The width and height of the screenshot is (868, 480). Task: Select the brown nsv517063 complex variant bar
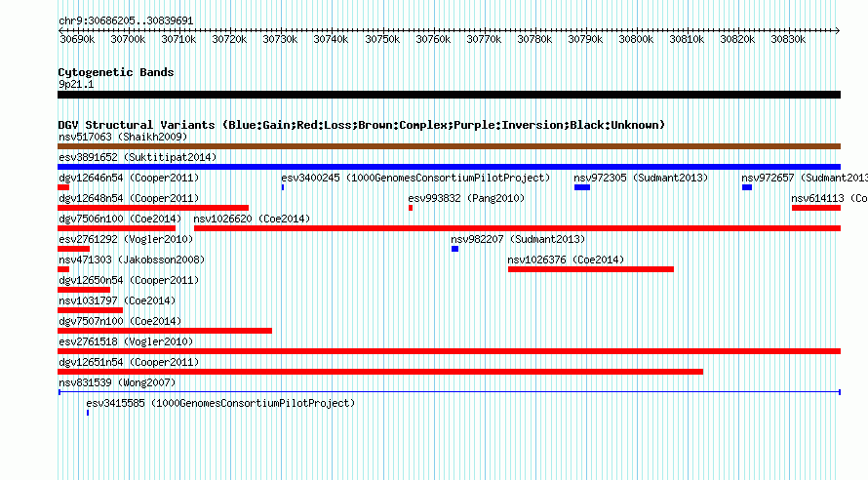point(449,146)
